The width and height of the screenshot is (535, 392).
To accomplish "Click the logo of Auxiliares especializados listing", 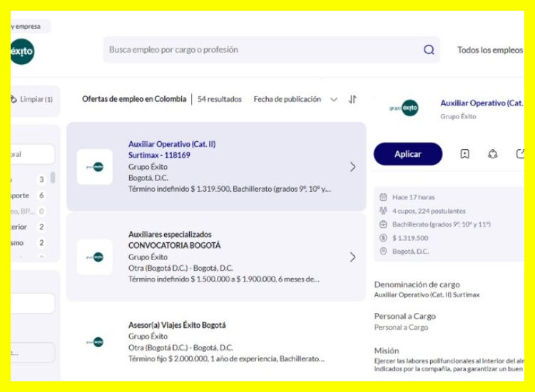I will [94, 257].
